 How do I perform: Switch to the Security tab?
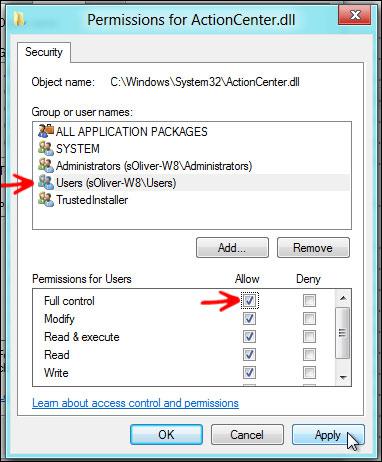tap(44, 52)
